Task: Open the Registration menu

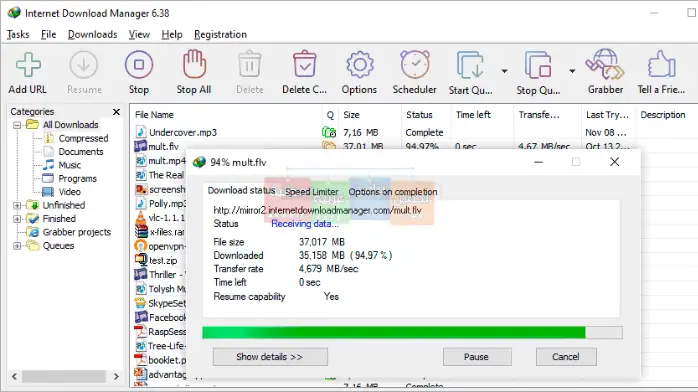Action: (220, 35)
